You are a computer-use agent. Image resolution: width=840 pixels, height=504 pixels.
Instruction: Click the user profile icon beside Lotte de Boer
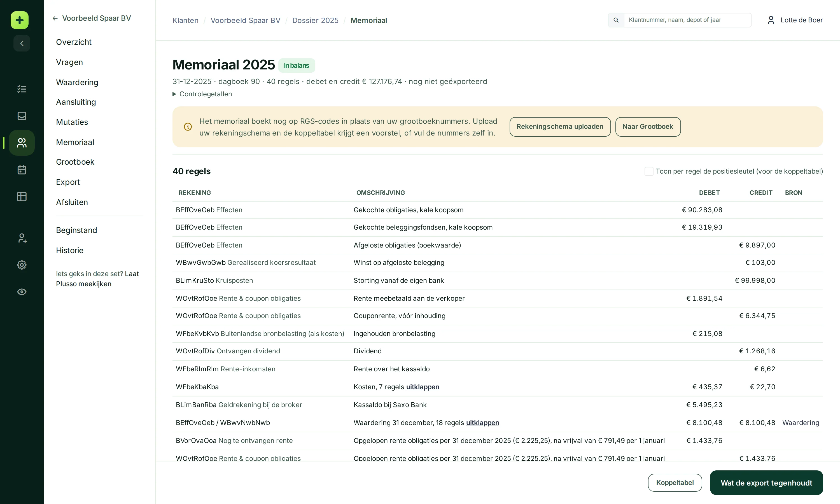tap(771, 20)
